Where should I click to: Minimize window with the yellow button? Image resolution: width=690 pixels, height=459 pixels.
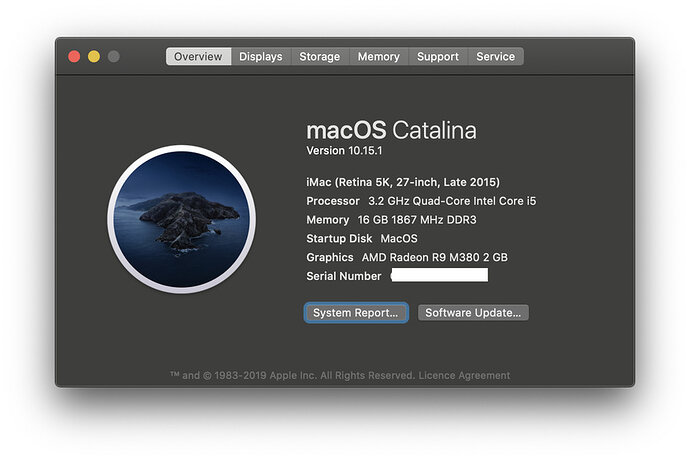pyautogui.click(x=94, y=56)
